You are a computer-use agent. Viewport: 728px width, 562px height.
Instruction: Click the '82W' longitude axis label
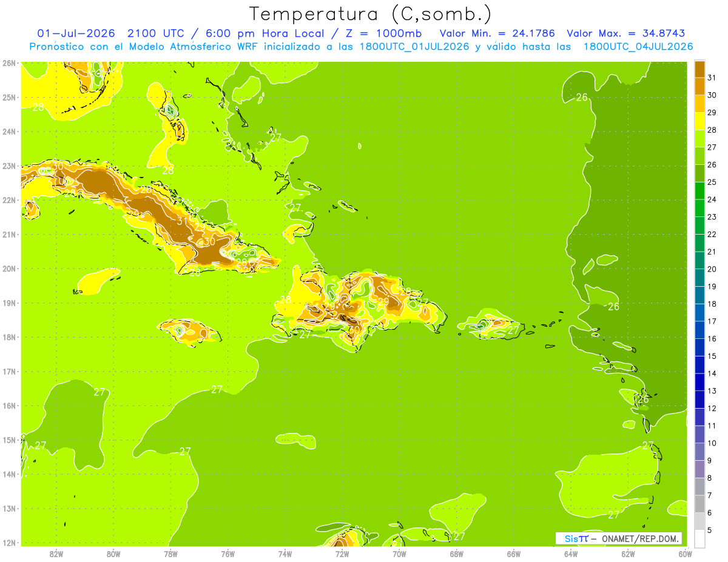(56, 554)
